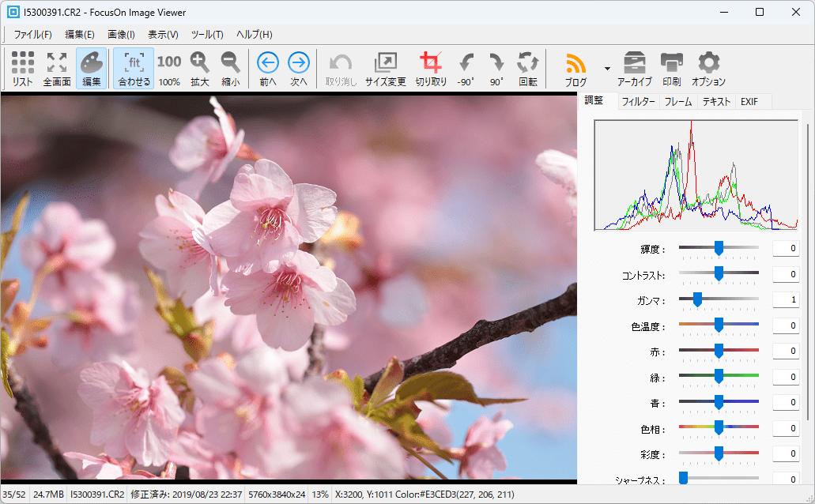Switch to 全画面 fullscreen mode
The image size is (815, 504).
[x=57, y=69]
